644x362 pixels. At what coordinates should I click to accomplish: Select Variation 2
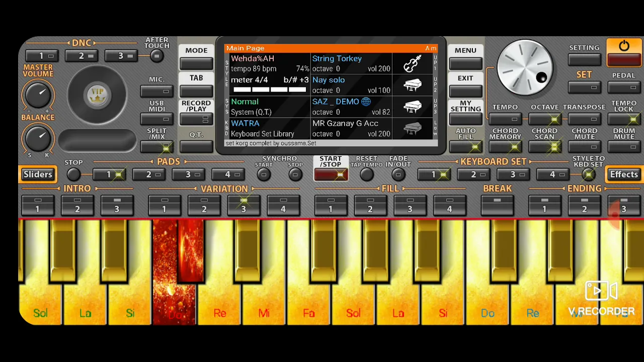pyautogui.click(x=204, y=205)
